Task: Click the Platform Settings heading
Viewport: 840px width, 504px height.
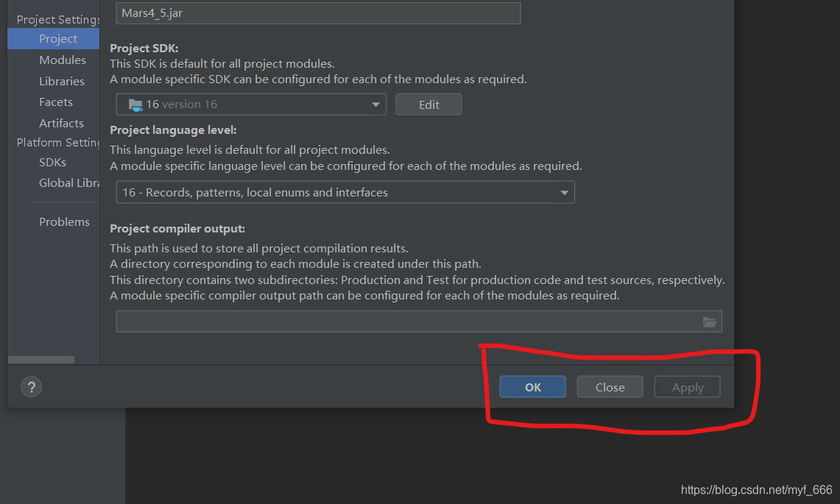Action: pyautogui.click(x=58, y=143)
